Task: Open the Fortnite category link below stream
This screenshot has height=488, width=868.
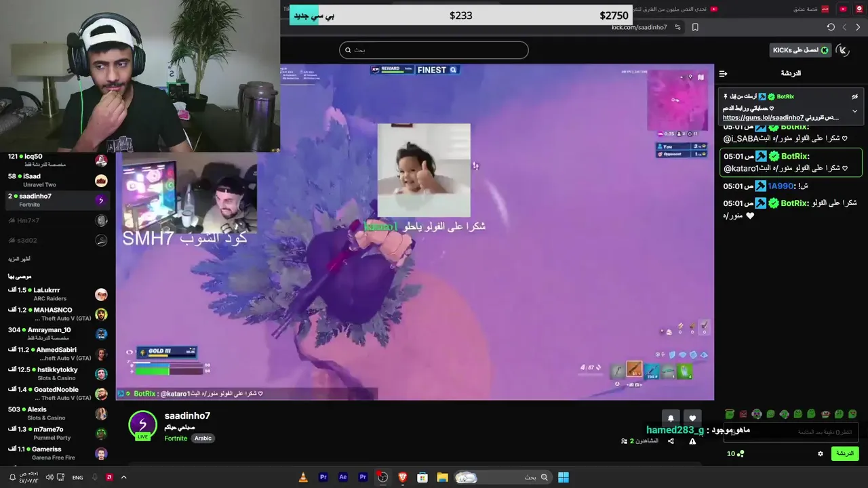Action: point(176,439)
